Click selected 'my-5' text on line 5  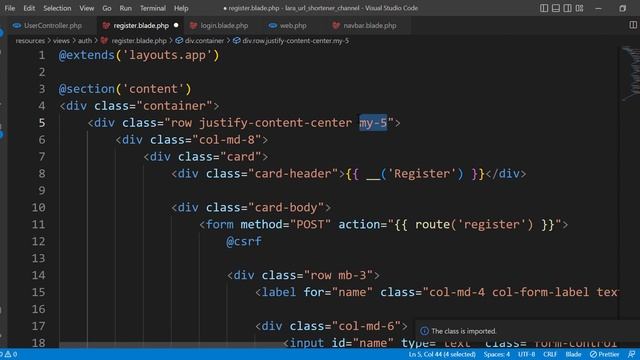(373, 123)
